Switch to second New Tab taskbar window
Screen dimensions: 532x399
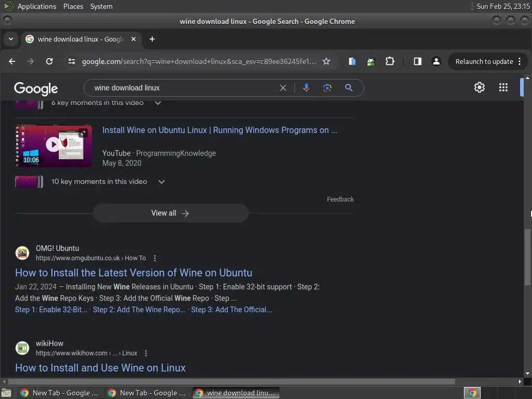click(x=147, y=393)
